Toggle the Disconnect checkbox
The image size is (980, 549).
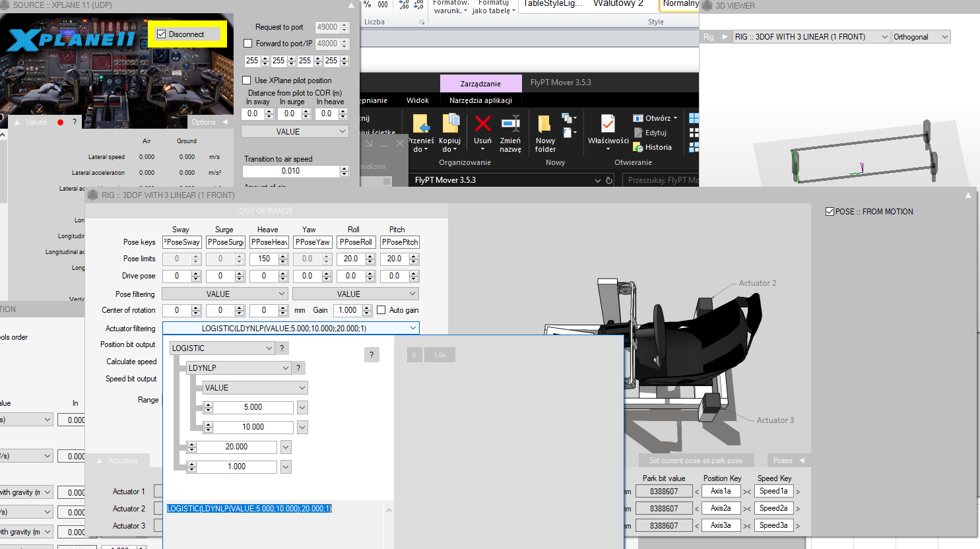[162, 34]
